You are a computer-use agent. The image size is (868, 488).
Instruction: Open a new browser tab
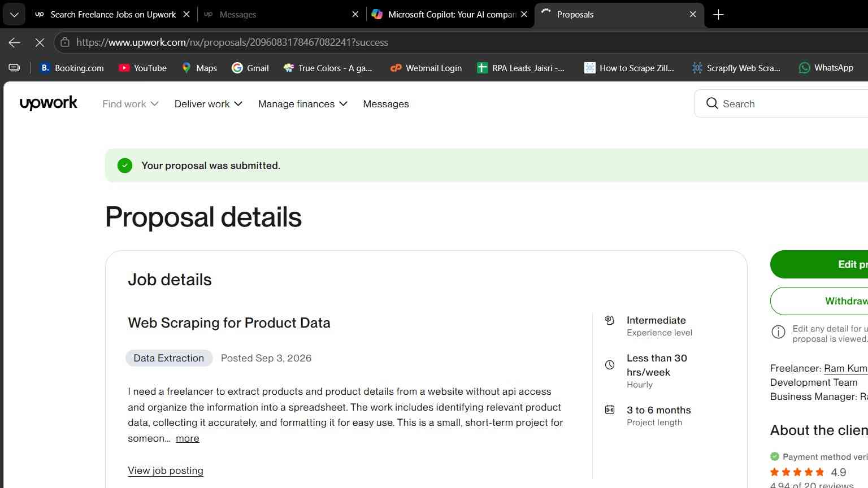pyautogui.click(x=718, y=15)
